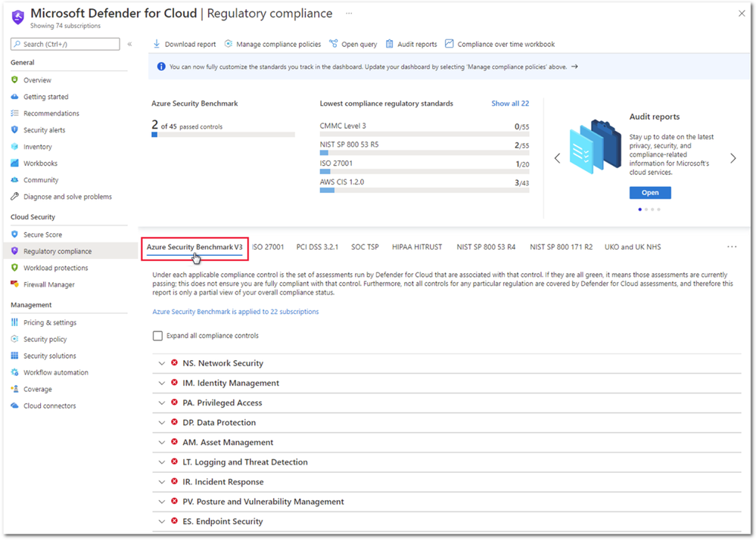Click the Defender for Cloud shield logo
The image size is (756, 541).
point(18,17)
